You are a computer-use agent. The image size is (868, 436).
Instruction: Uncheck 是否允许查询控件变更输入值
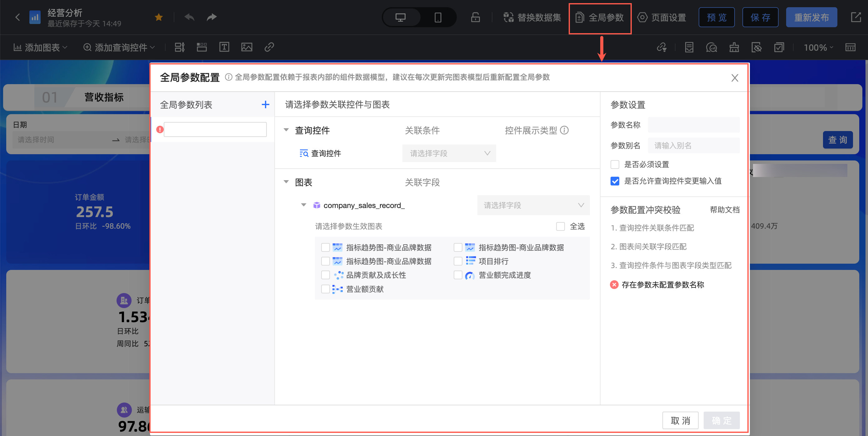click(615, 181)
